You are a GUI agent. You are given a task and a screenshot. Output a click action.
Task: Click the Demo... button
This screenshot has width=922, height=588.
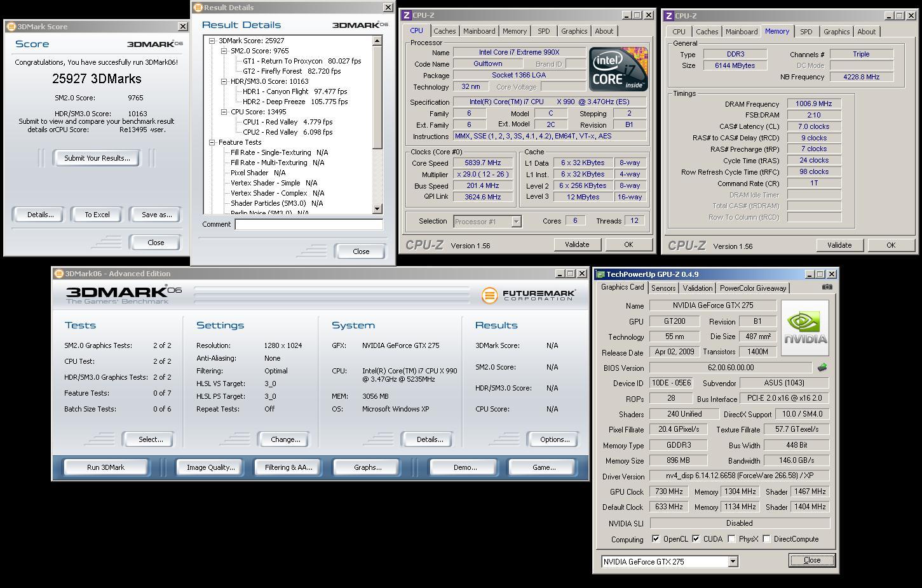click(465, 467)
